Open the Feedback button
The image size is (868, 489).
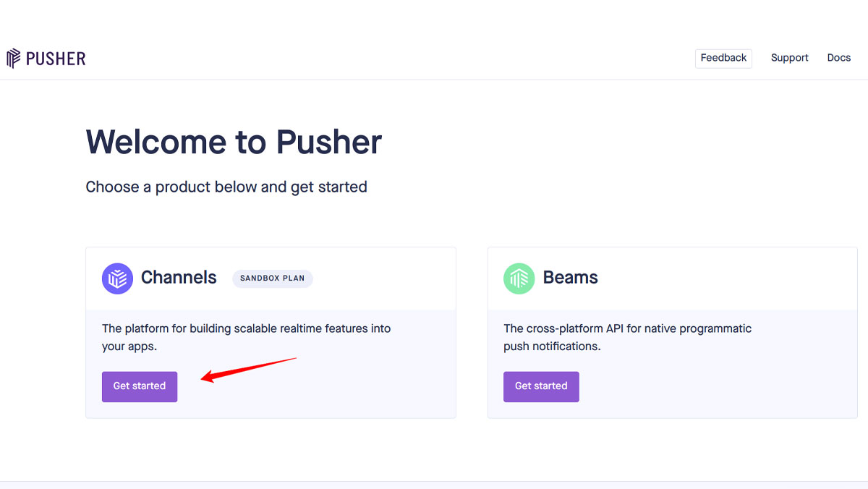point(723,58)
